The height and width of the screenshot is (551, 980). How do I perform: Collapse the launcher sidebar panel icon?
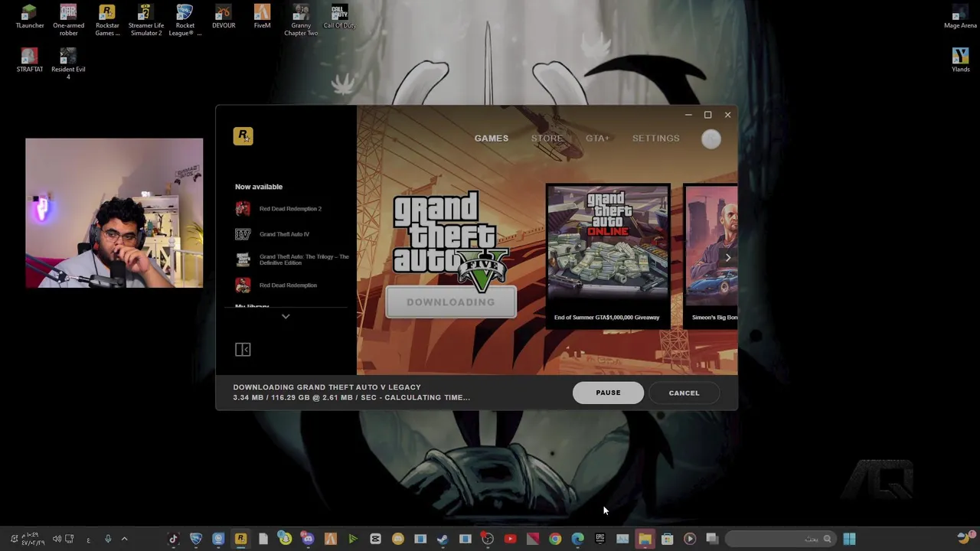pyautogui.click(x=243, y=350)
